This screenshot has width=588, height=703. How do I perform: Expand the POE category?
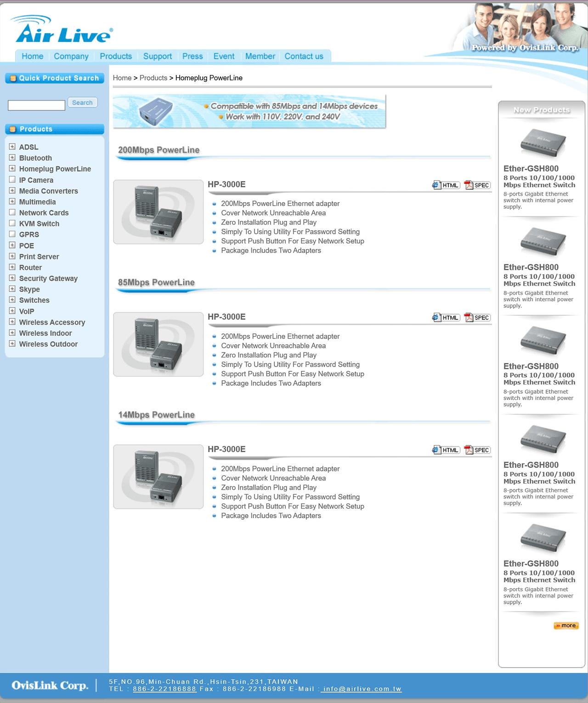tap(12, 245)
